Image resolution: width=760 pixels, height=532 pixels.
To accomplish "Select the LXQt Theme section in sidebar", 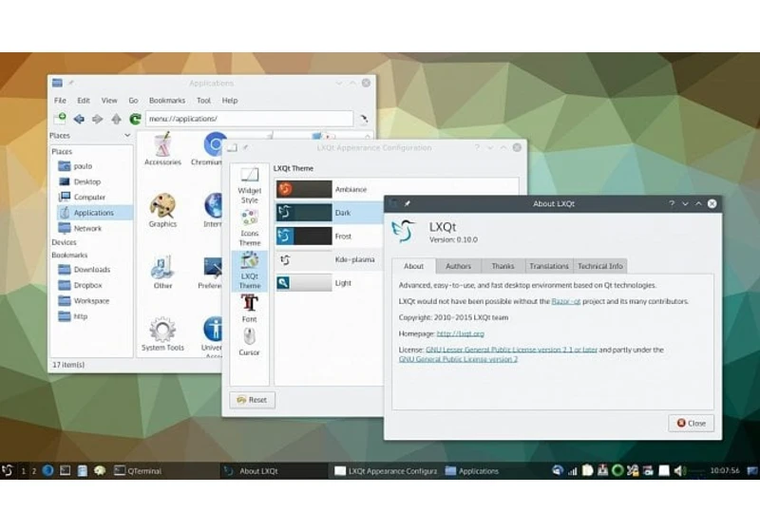I will click(x=250, y=271).
